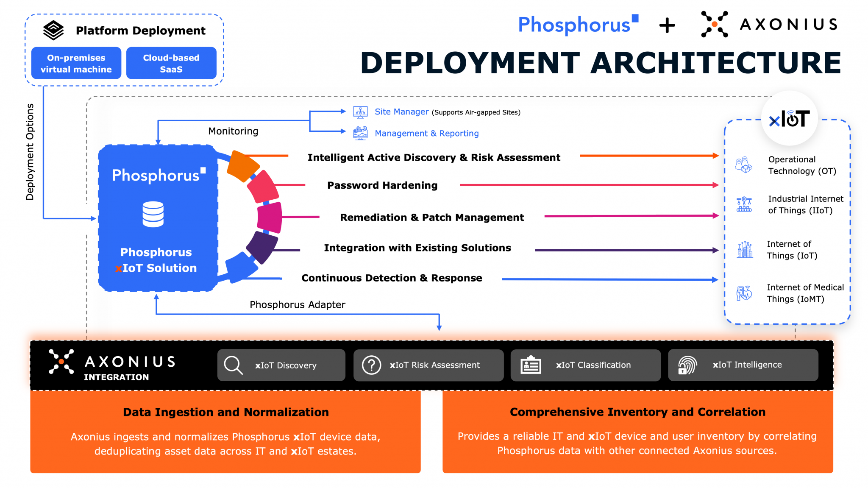The width and height of the screenshot is (868, 488).
Task: Select the On-premises virtual machine option
Action: coord(76,63)
